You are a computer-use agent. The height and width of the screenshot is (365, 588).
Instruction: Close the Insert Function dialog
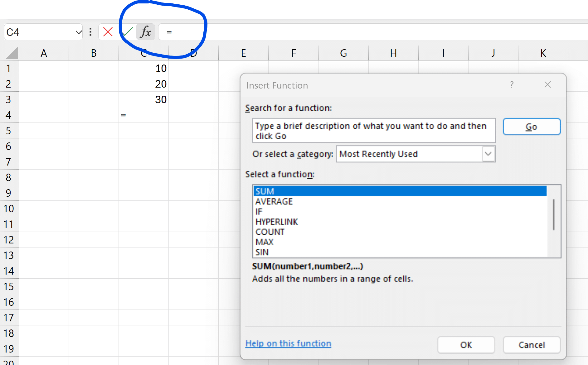click(x=547, y=84)
